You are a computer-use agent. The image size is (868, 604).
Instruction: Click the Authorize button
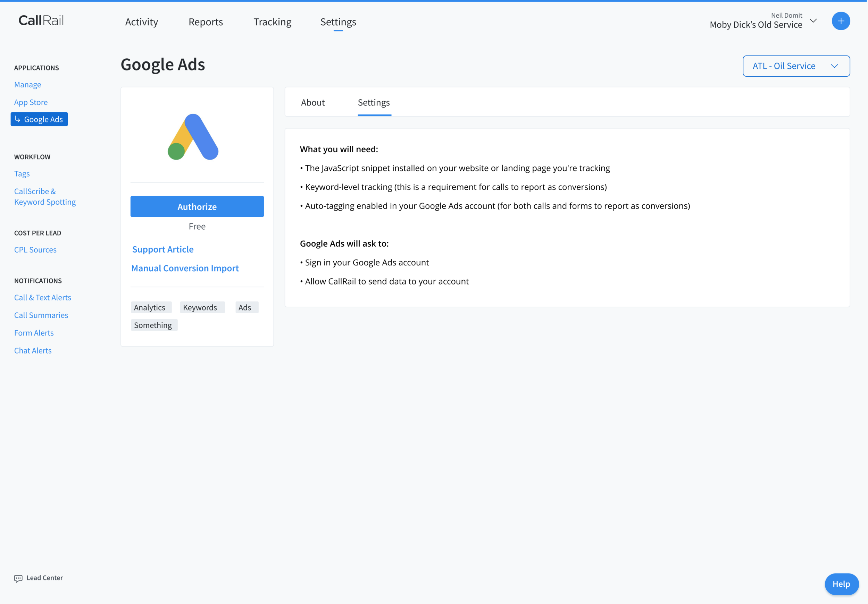[x=197, y=207]
